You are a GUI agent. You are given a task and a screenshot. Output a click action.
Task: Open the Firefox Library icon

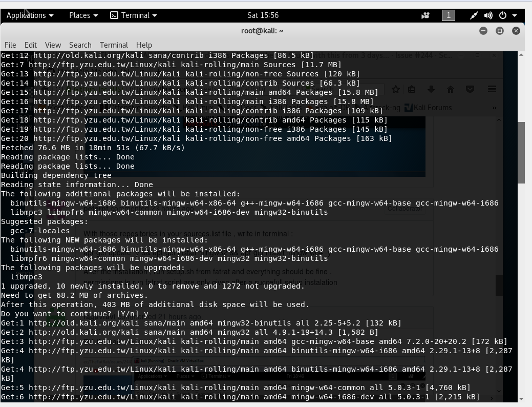(411, 89)
